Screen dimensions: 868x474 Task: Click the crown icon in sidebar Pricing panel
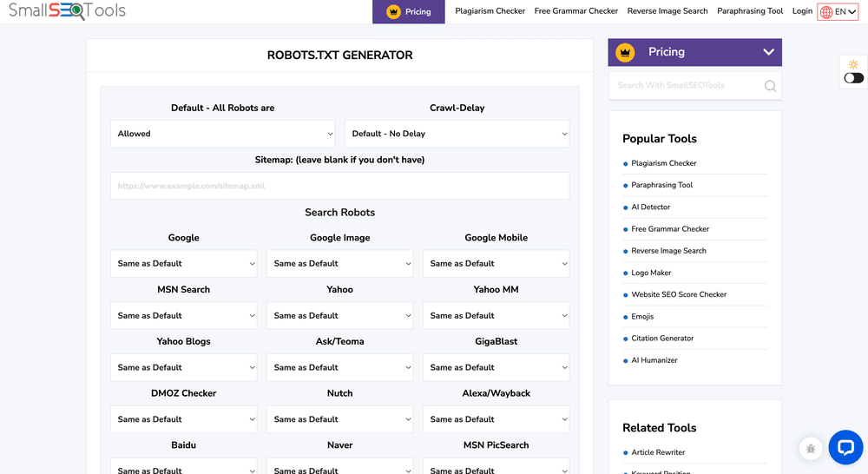[625, 53]
